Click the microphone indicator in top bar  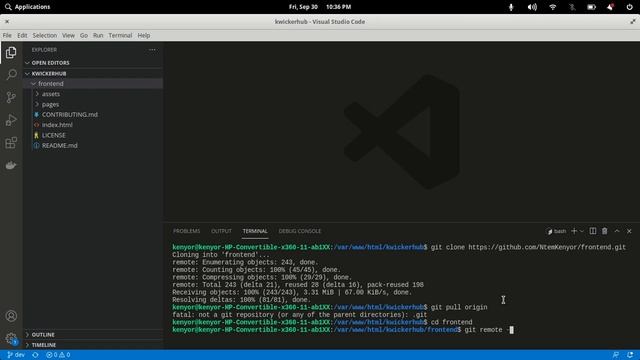click(x=511, y=7)
